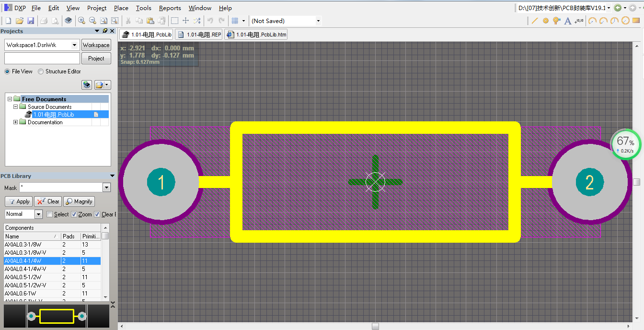Click the Workspace button
Viewport: 644px width, 330px height.
coord(96,45)
